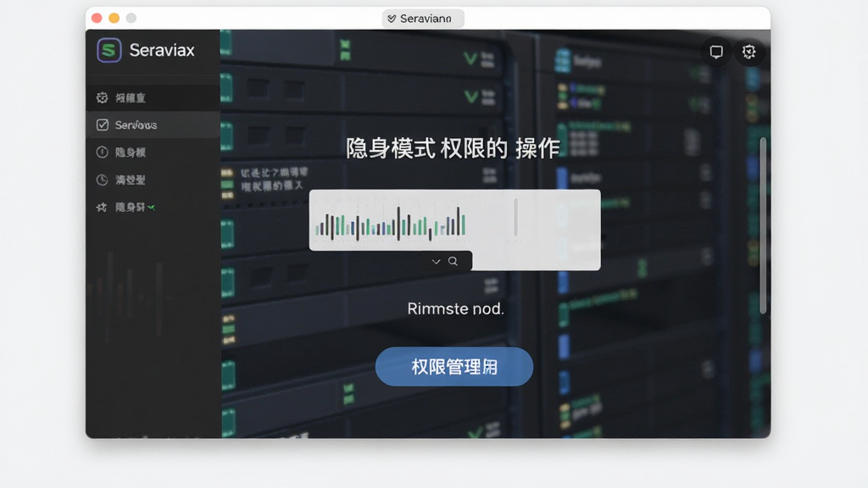
Task: Expand the chevron arrow below the waveform panel
Action: (x=437, y=261)
